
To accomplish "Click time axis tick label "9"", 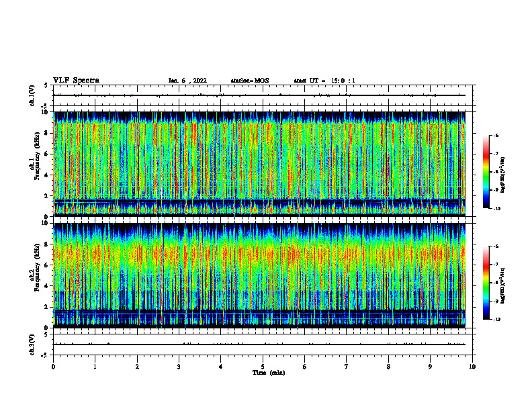I will point(430,367).
